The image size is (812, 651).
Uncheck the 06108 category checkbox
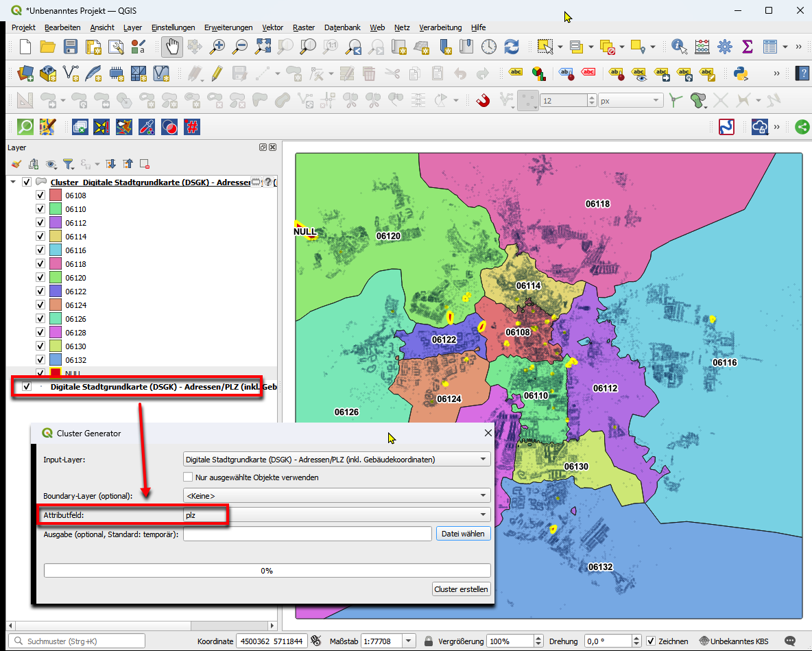point(40,196)
